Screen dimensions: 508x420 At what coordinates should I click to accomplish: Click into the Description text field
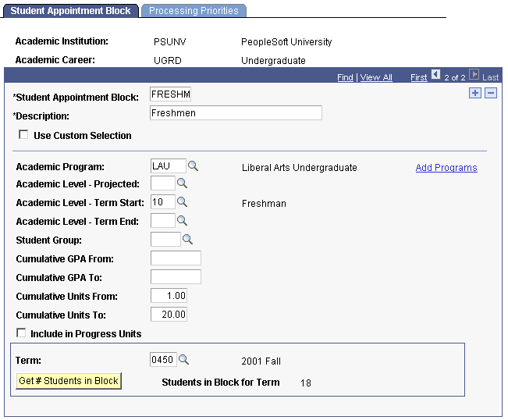236,113
